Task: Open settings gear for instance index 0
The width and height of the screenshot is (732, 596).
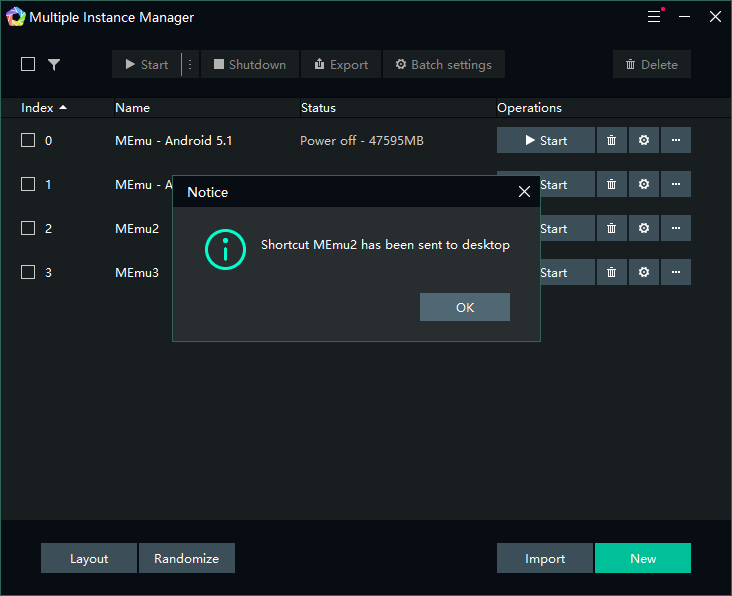Action: pos(643,141)
